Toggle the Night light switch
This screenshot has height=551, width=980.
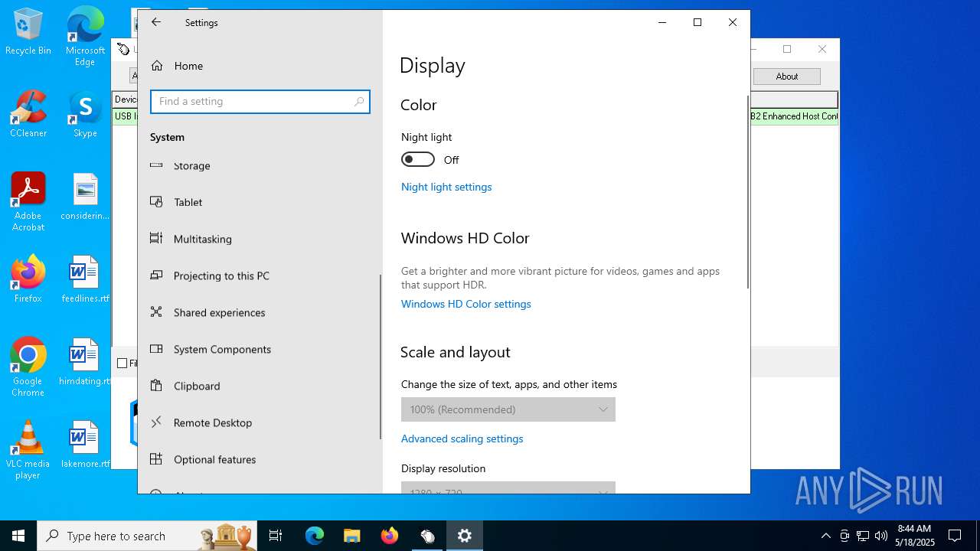418,159
